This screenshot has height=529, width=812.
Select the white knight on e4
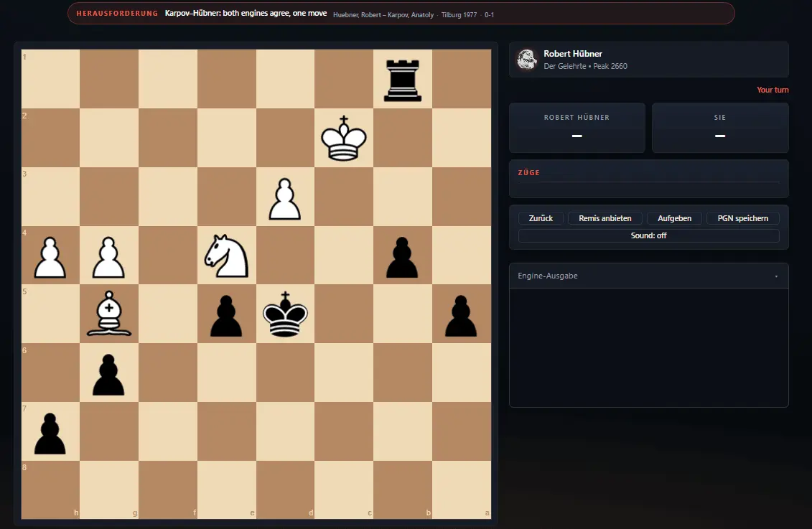point(226,256)
